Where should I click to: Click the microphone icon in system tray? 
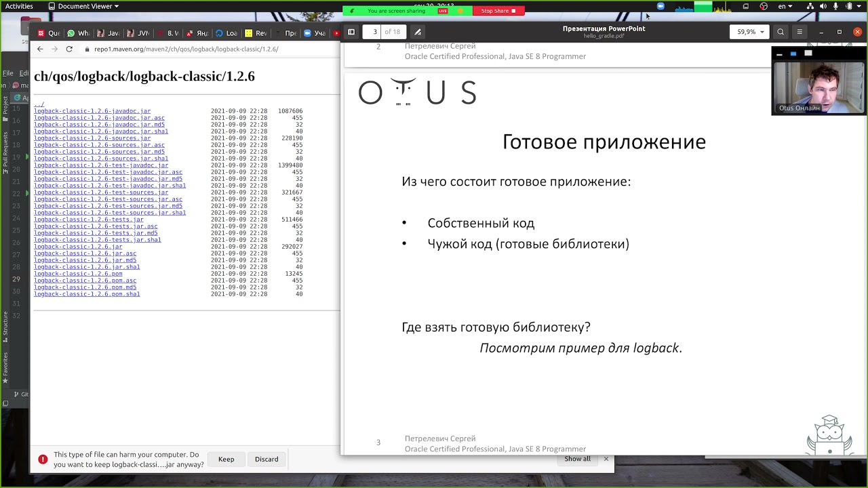pyautogui.click(x=836, y=6)
